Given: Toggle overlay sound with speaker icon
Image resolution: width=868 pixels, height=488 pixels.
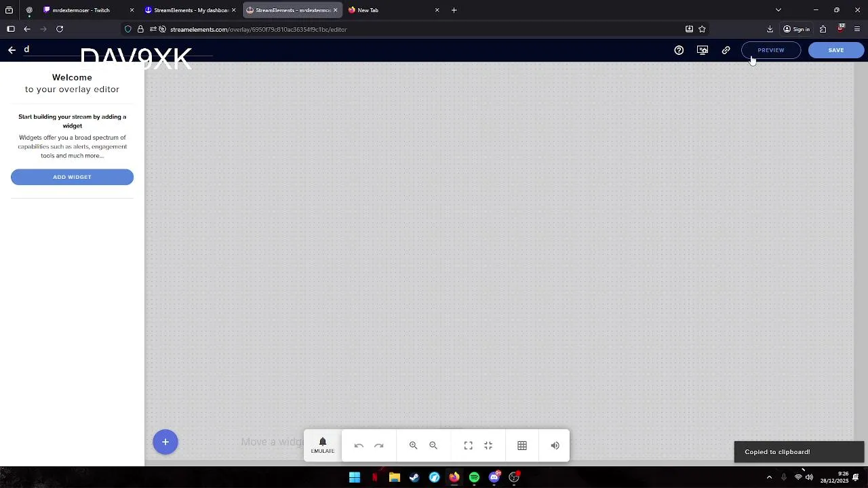Looking at the screenshot, I should [x=555, y=445].
